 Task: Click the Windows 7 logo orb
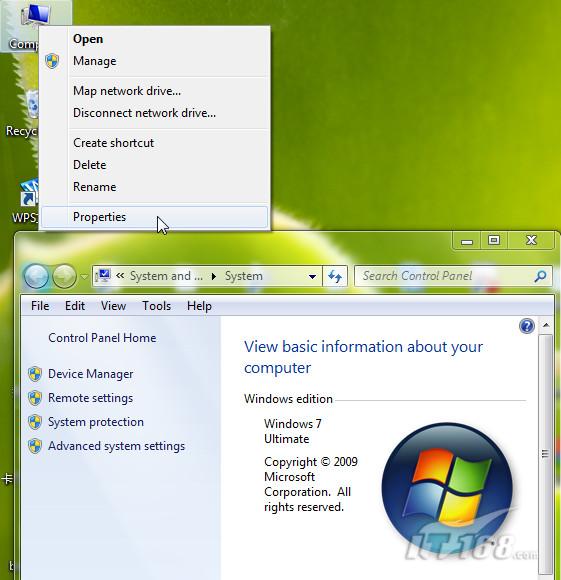pos(447,488)
